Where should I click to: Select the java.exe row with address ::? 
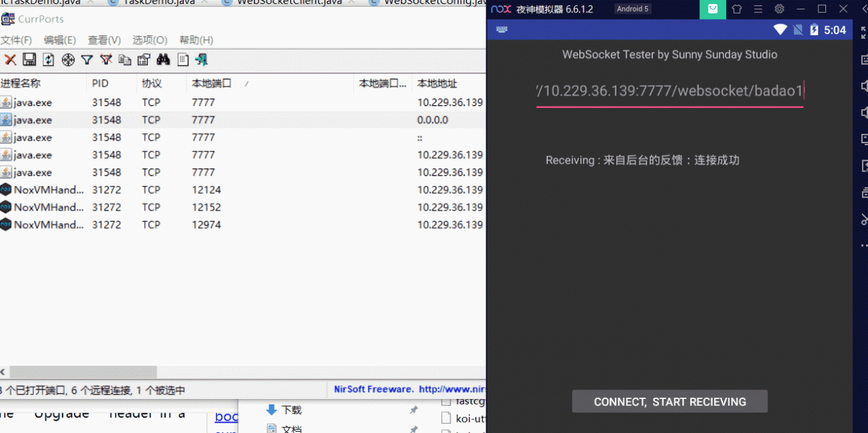click(x=243, y=138)
